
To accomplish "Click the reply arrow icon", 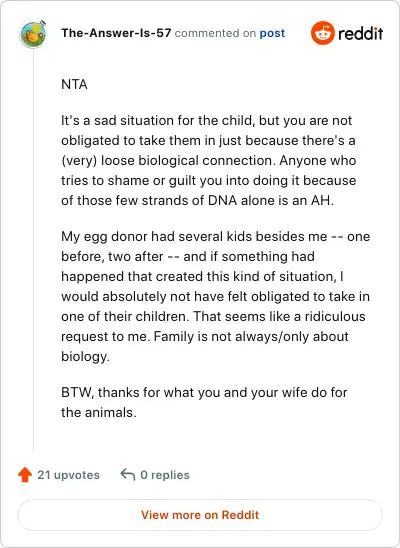I will pyautogui.click(x=128, y=475).
